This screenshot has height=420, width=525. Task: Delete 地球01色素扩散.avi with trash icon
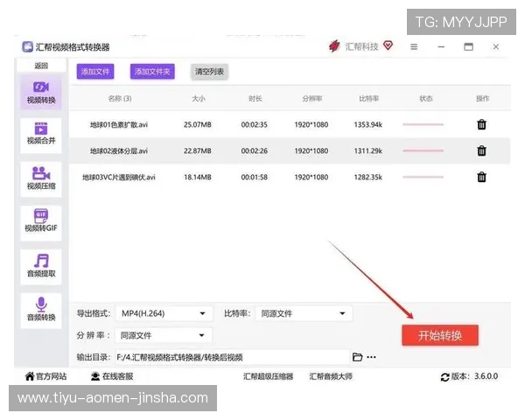coord(481,125)
